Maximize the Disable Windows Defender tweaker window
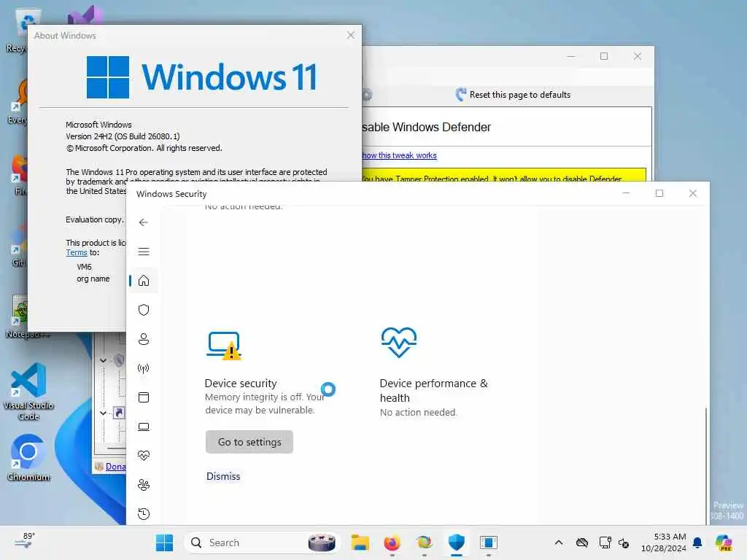Image resolution: width=747 pixels, height=560 pixels. tap(604, 56)
